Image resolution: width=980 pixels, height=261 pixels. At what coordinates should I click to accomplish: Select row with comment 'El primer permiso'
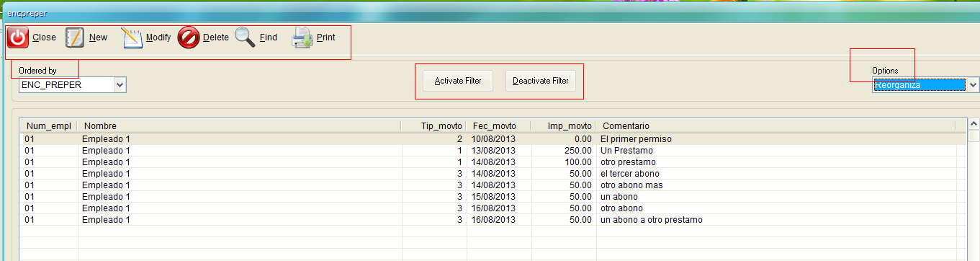pos(493,138)
